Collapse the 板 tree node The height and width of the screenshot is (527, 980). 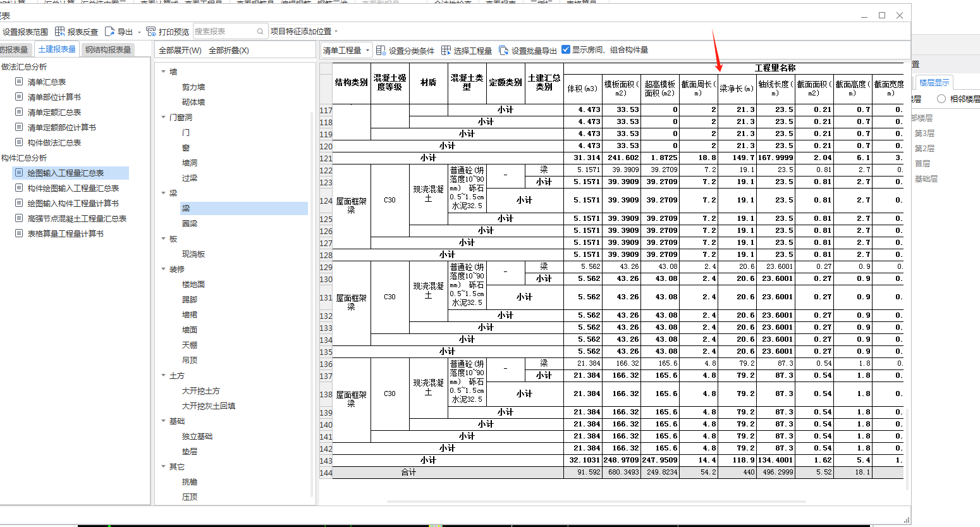[x=164, y=239]
